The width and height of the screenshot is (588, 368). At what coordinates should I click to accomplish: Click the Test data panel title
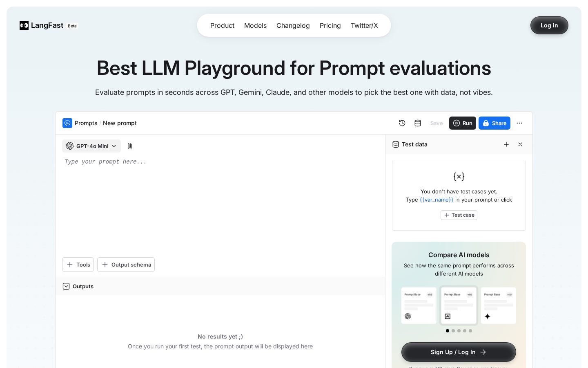click(414, 144)
